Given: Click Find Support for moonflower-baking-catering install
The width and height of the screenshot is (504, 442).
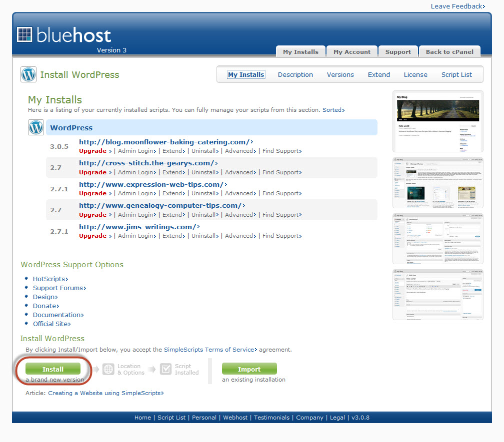Looking at the screenshot, I should [x=282, y=151].
